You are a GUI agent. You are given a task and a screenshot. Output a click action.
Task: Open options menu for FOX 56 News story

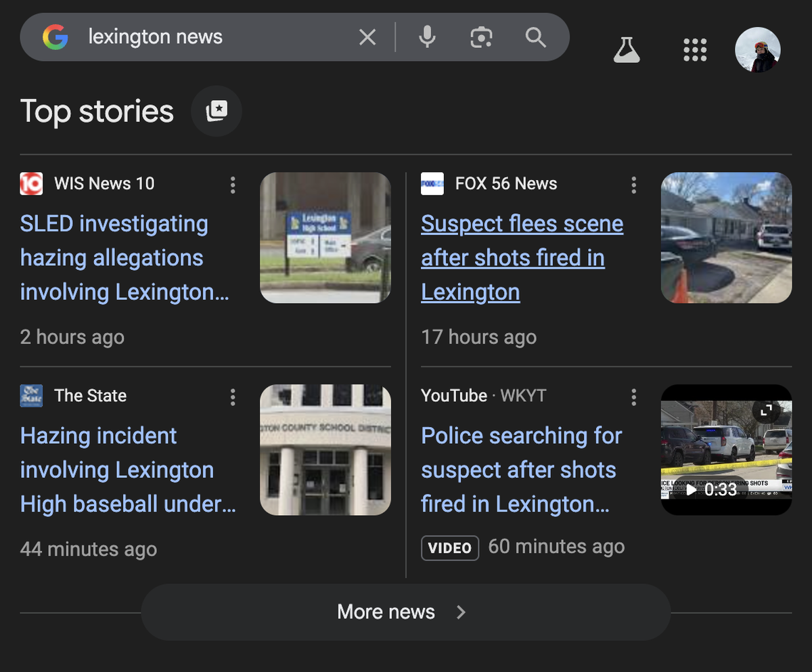634,185
